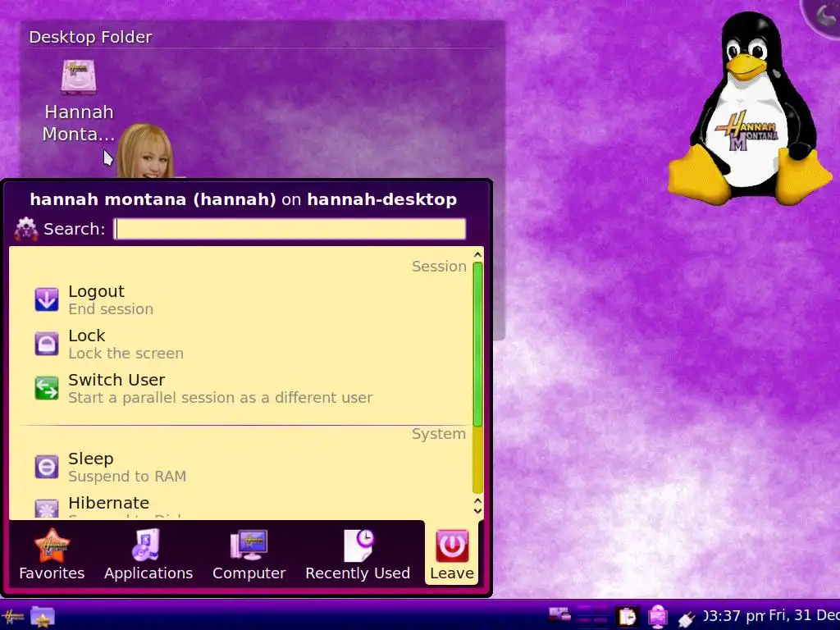Click the scrollbar up arrow at list top
Viewport: 840px width, 630px height.
coord(478,255)
